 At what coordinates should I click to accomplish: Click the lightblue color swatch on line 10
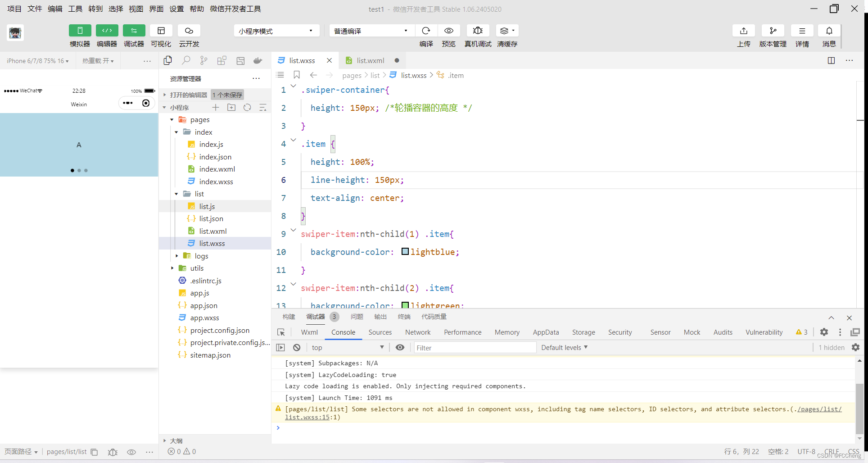pos(405,251)
